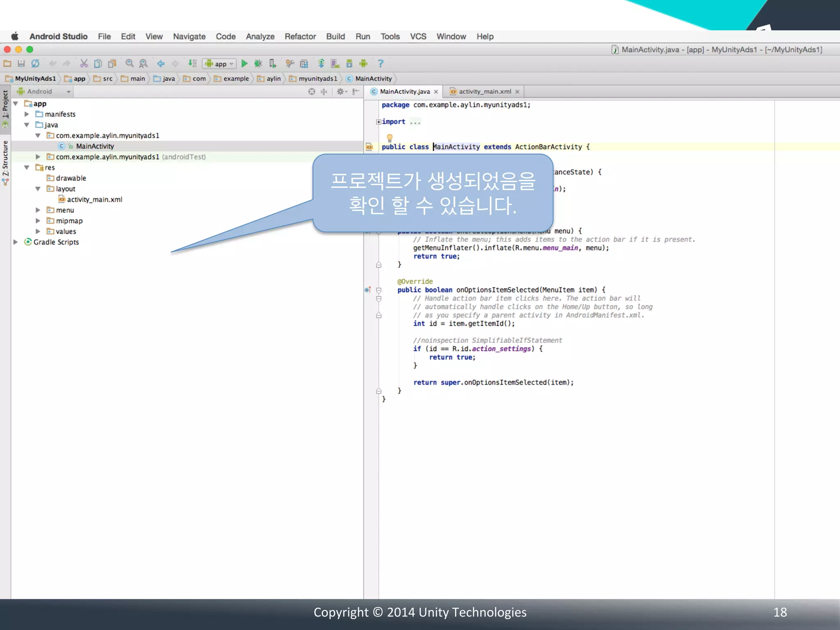840x630 pixels.
Task: Click the Undo arrow icon
Action: click(x=52, y=64)
